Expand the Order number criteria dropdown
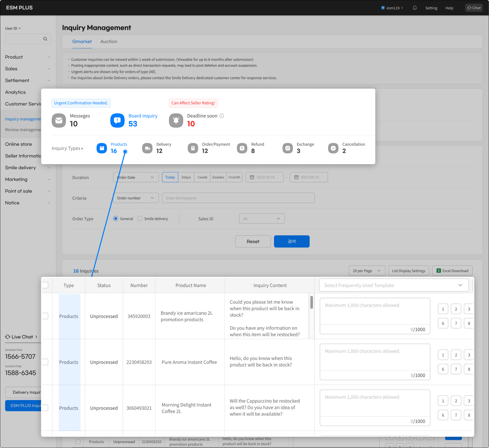This screenshot has width=489, height=448. point(136,198)
